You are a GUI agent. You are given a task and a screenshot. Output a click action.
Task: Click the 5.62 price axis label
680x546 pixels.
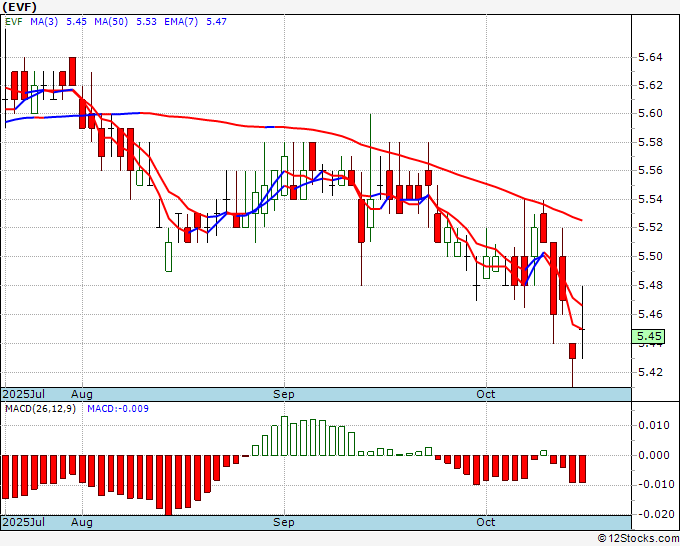pos(651,85)
